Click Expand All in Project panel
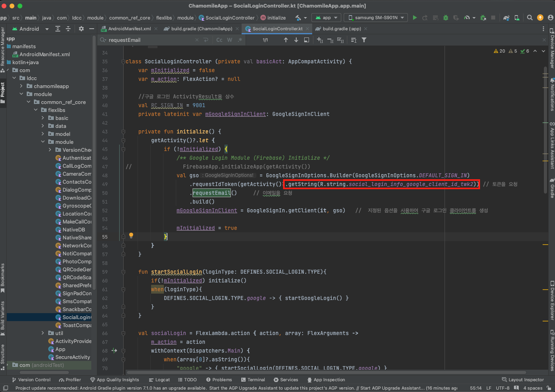This screenshot has height=392, width=555. pos(58,29)
